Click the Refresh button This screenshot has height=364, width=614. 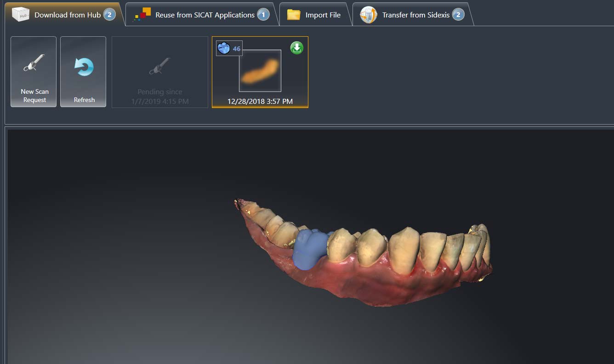pos(83,72)
